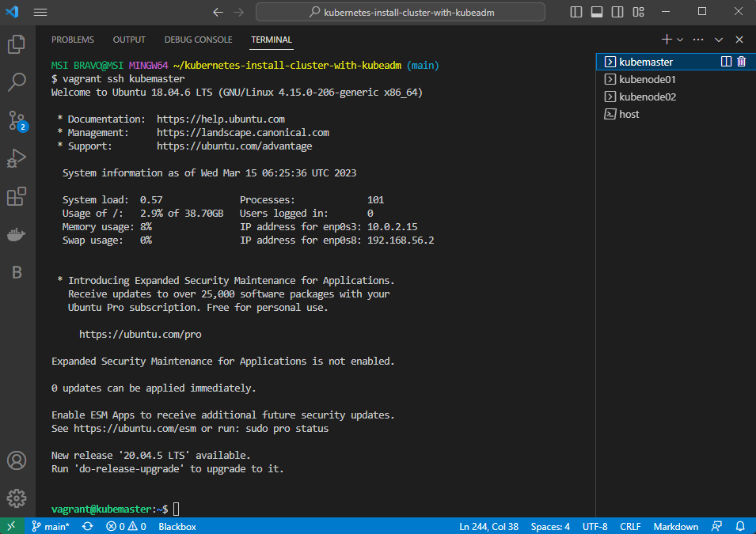The height and width of the screenshot is (534, 756).
Task: Close the terminal panel
Action: click(x=739, y=40)
